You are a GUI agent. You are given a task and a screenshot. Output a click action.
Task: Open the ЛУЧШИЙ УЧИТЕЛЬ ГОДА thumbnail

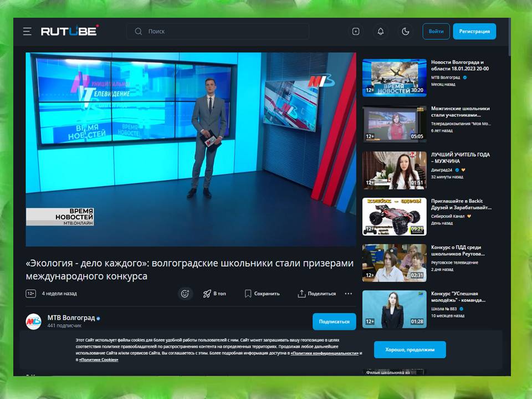[394, 170]
